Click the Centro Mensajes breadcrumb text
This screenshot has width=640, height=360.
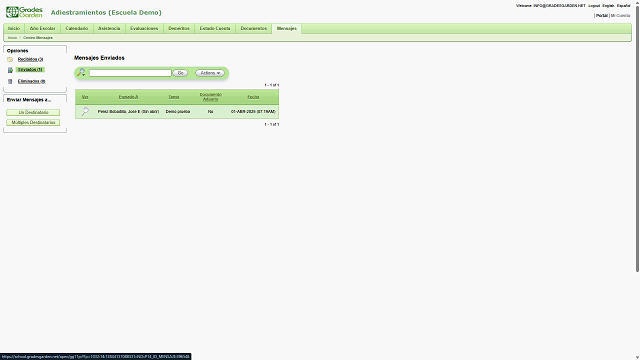(x=38, y=38)
